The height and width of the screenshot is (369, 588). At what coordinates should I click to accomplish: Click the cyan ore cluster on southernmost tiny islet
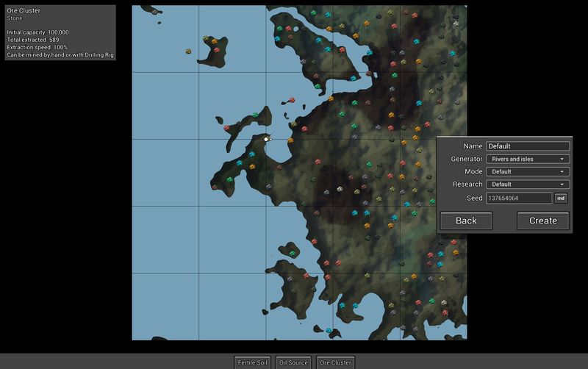(x=329, y=330)
